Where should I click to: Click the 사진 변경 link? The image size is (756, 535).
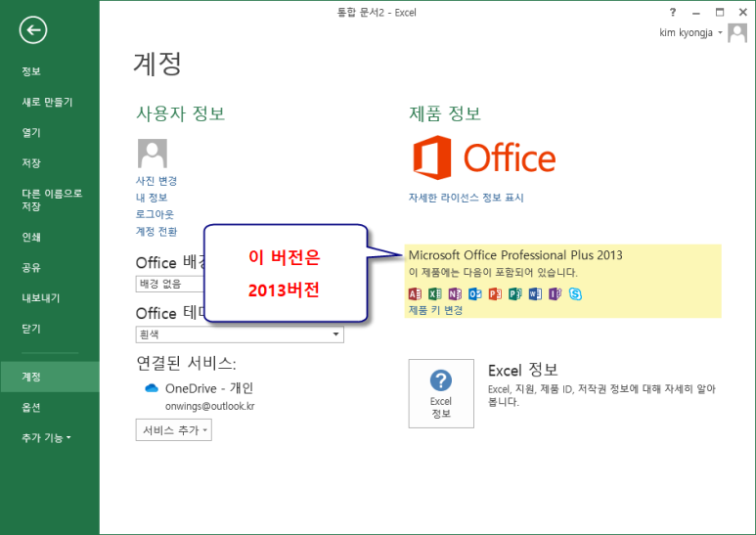[156, 181]
